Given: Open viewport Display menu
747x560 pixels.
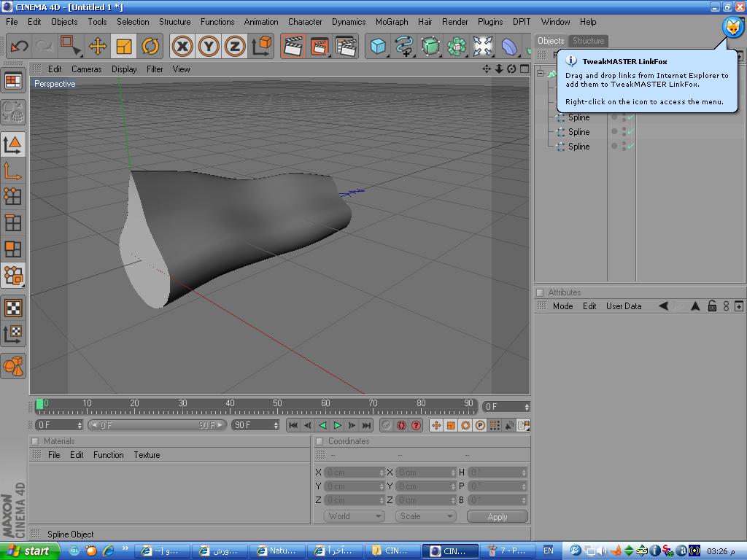Looking at the screenshot, I should [124, 69].
